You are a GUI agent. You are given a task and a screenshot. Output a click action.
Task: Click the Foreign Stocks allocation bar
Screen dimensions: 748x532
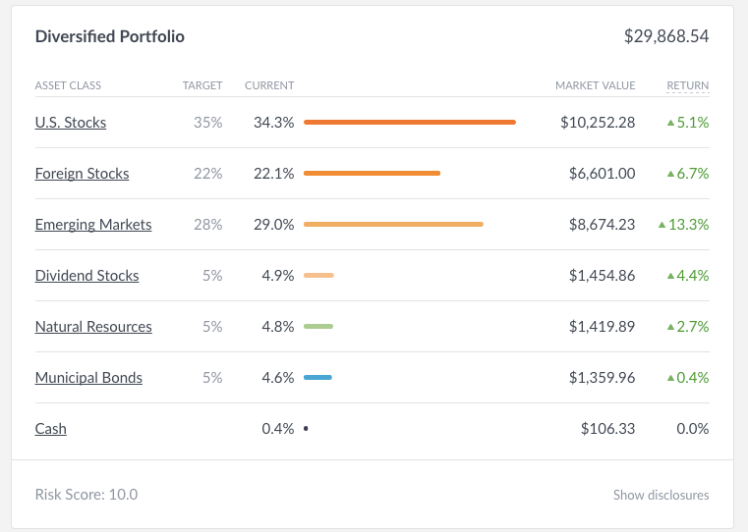[x=372, y=173]
